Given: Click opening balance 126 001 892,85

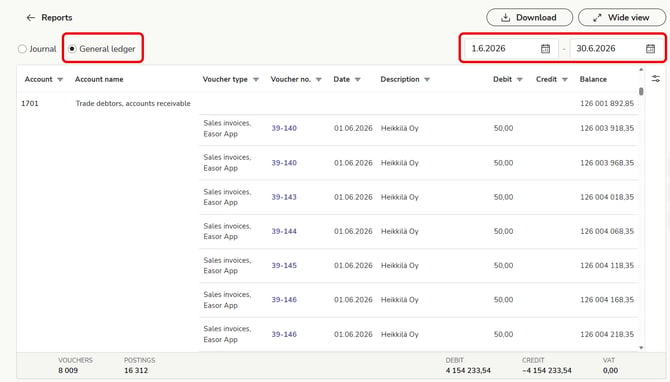Looking at the screenshot, I should (607, 103).
